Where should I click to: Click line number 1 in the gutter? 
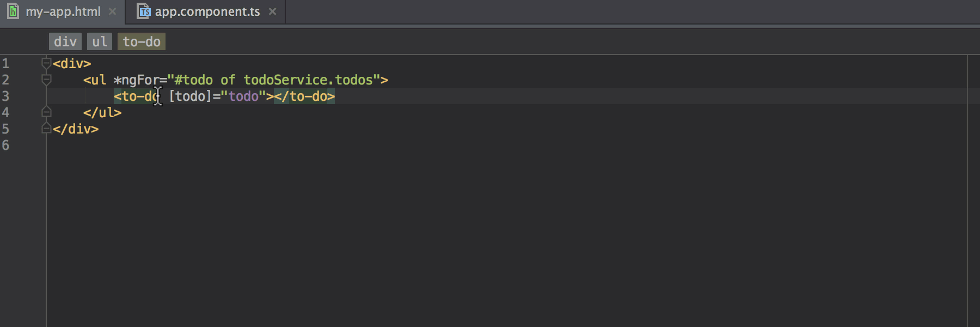5,63
